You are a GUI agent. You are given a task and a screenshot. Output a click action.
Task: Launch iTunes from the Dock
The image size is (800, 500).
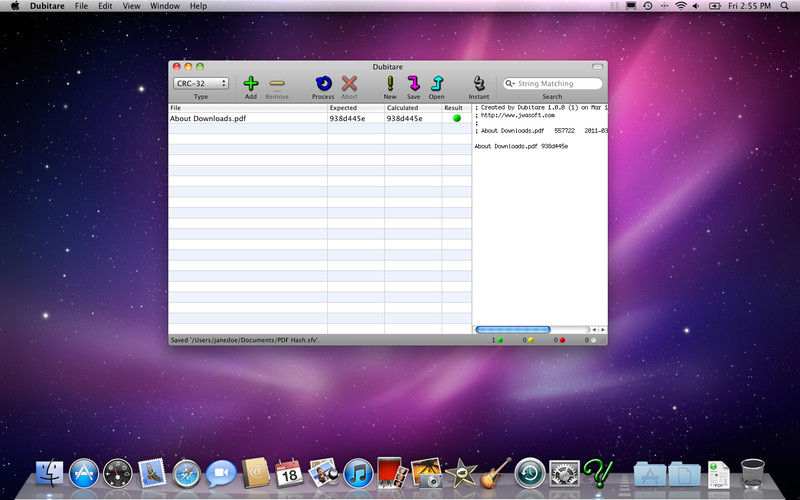pos(358,473)
